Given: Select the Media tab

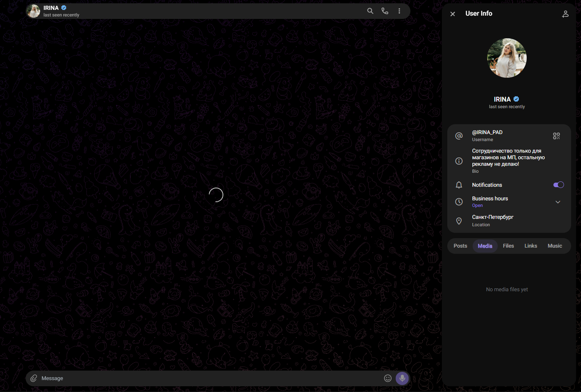Looking at the screenshot, I should click(x=485, y=246).
